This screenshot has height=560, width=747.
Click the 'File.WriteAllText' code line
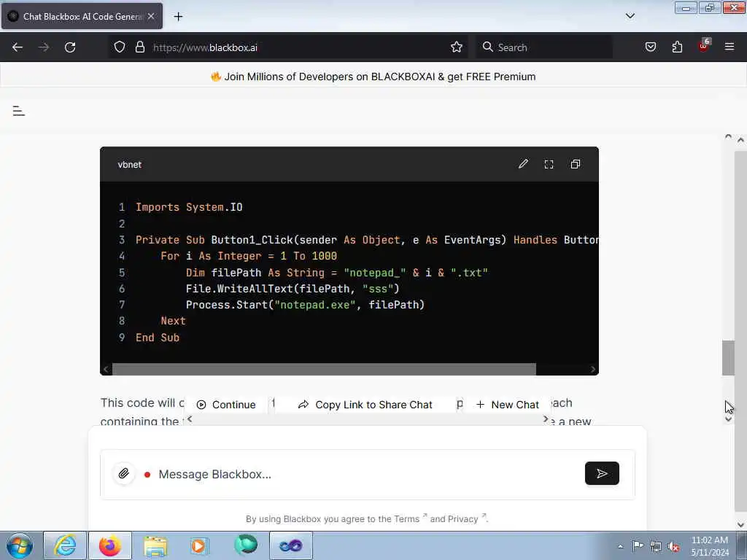293,289
